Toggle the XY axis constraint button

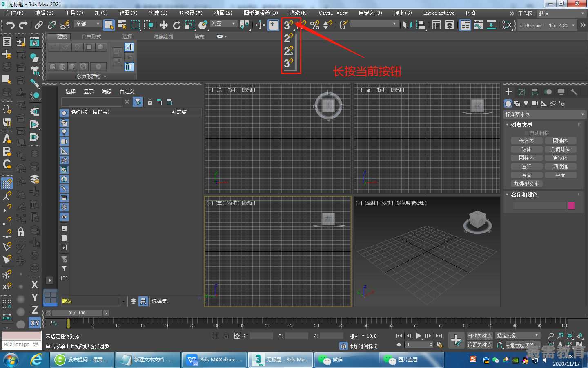click(x=35, y=323)
